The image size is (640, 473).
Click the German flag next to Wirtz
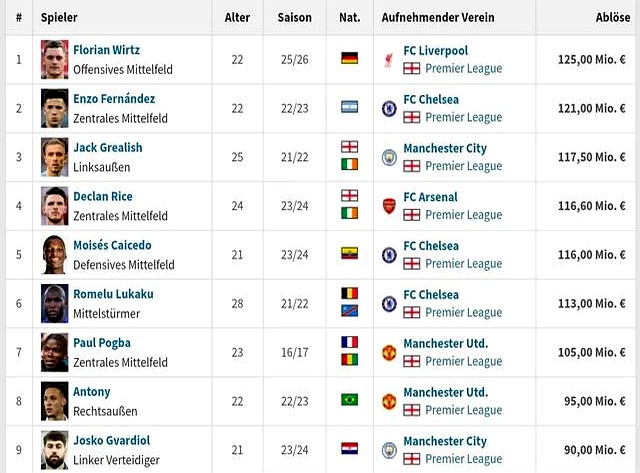click(349, 58)
